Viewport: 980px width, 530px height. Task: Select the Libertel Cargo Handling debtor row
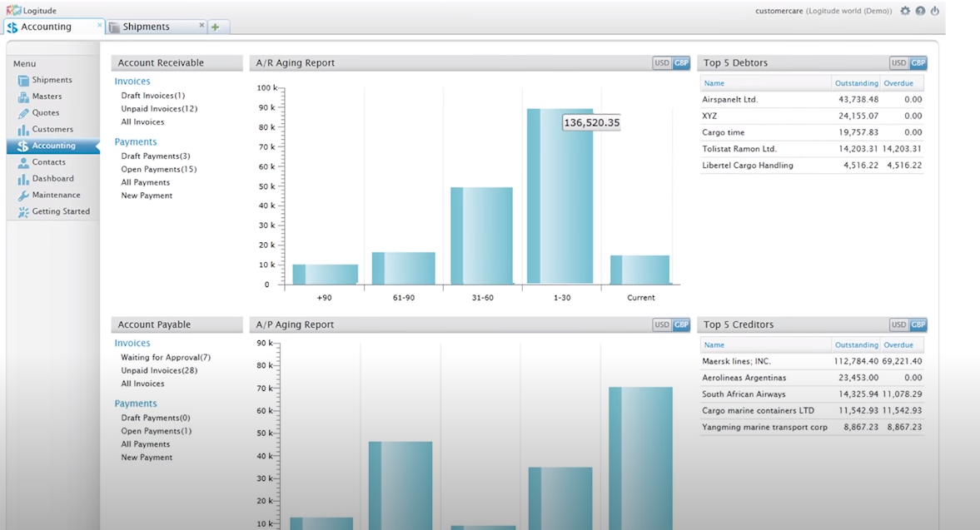[x=812, y=166]
